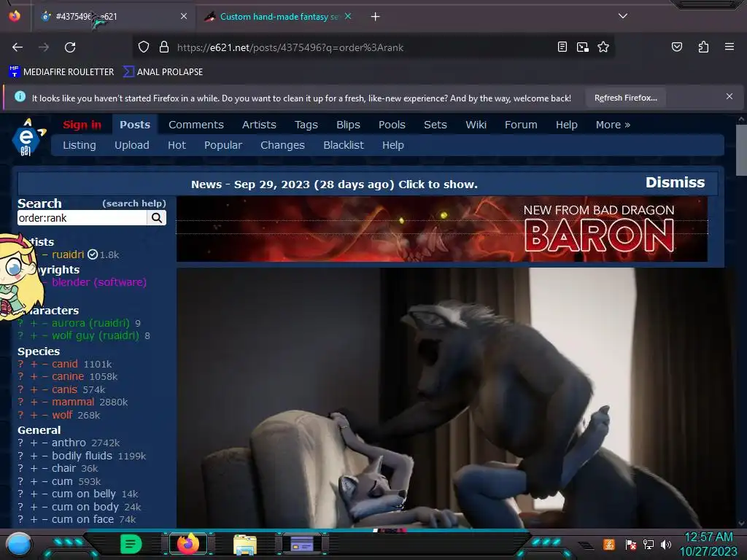Click the plus next to wolf tag
The height and width of the screenshot is (560, 747).
click(34, 415)
